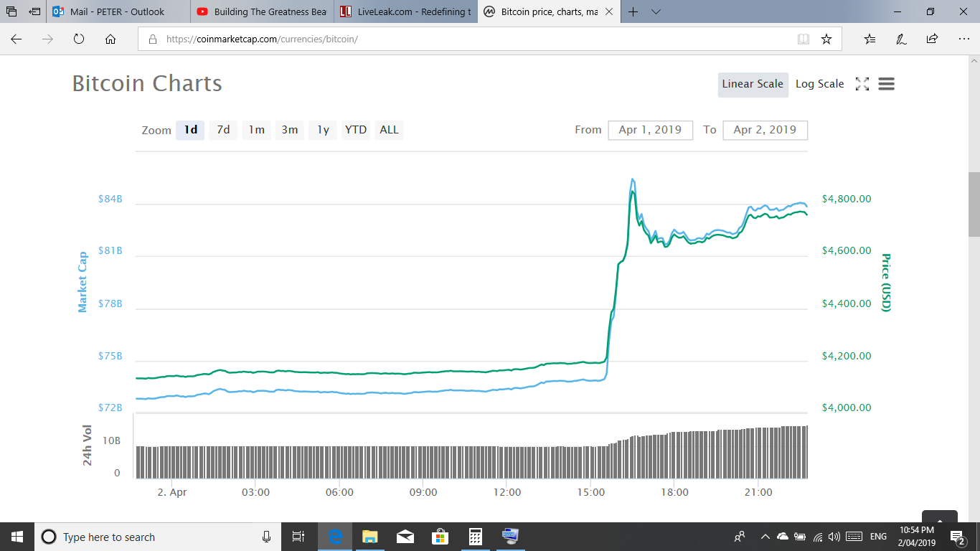Open the Favorites hub
980x551 pixels.
coord(870,39)
